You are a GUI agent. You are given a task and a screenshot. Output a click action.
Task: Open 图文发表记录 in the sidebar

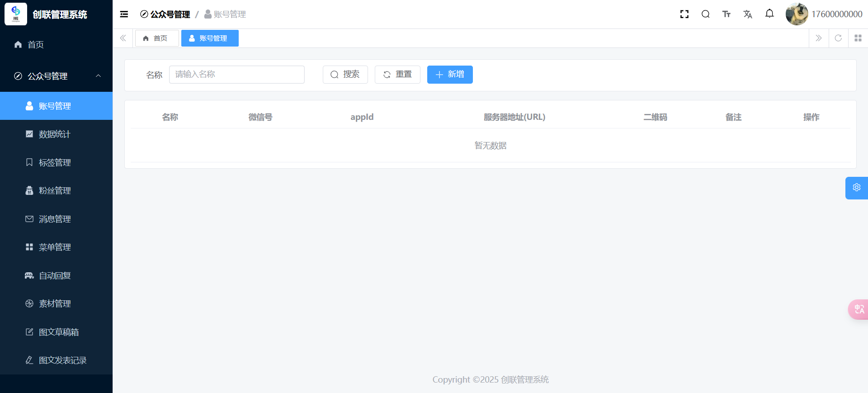click(x=56, y=360)
